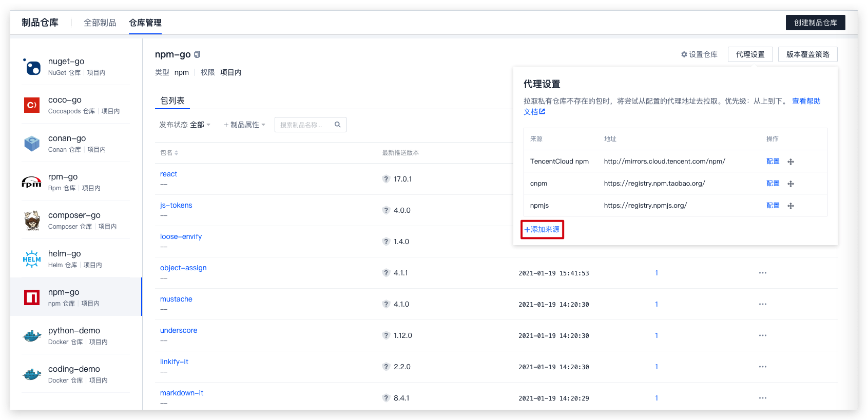The image size is (868, 420).
Task: Click version count 1 in mustache row
Action: pos(657,304)
